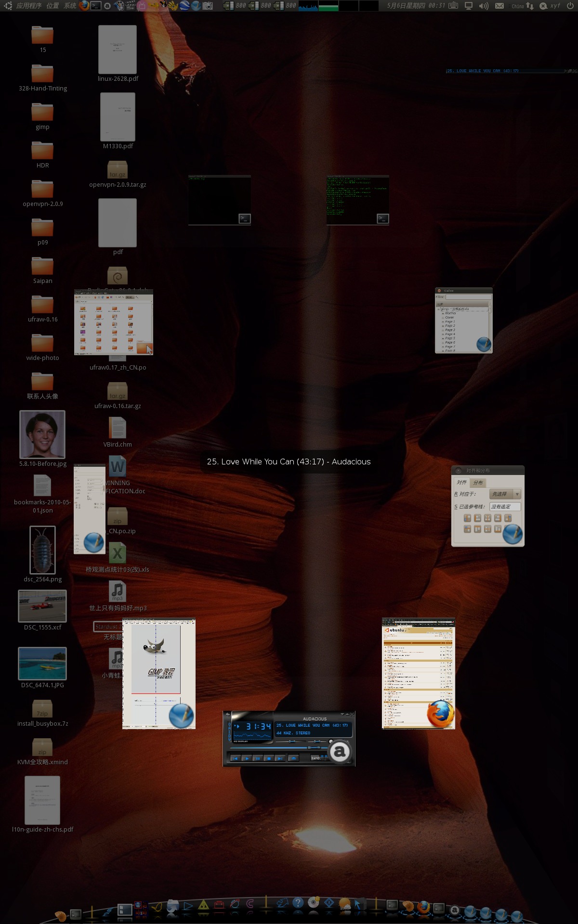Choose the file manager window preview
This screenshot has height=924, width=578.
coord(114,322)
